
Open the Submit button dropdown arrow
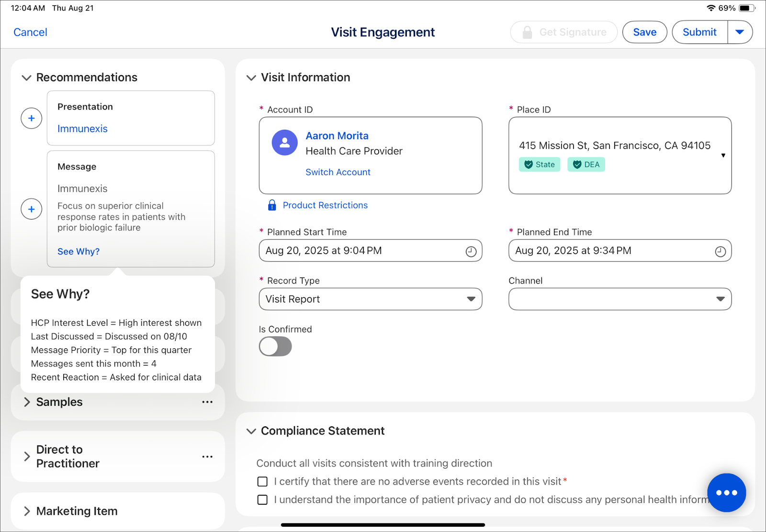[x=740, y=32]
